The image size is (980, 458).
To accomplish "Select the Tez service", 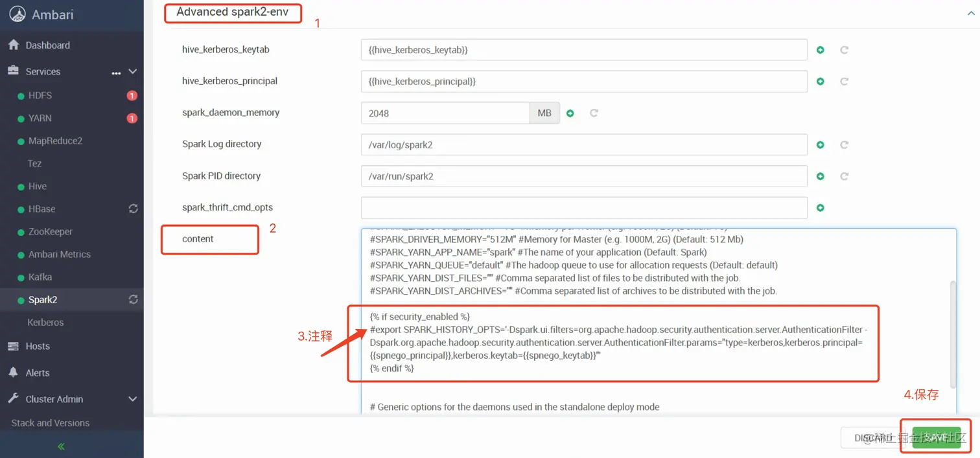I will [34, 163].
